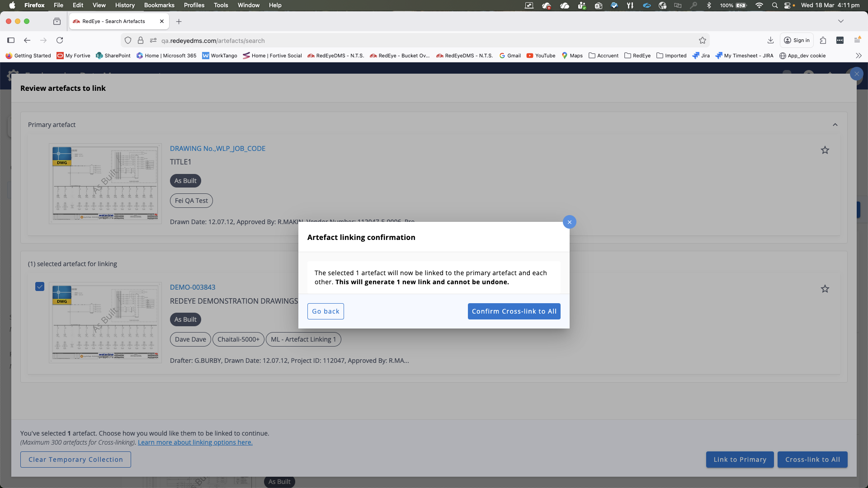Reload the current page
This screenshot has height=488, width=868.
[60, 40]
